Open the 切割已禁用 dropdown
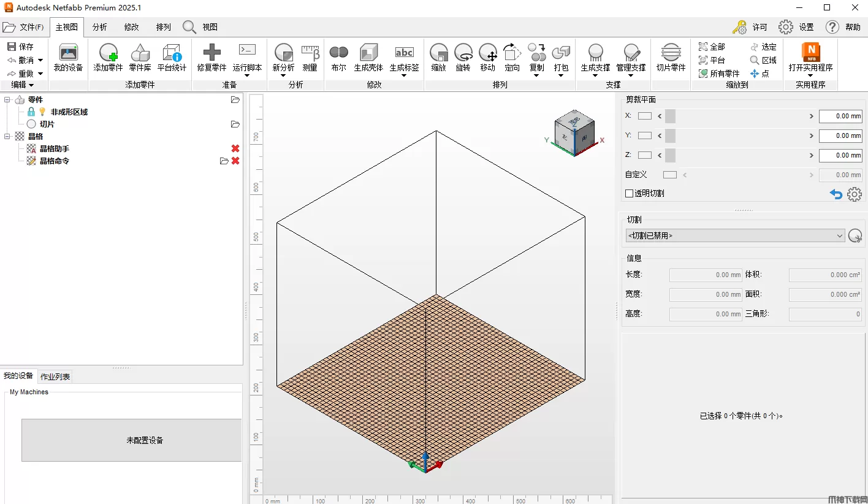This screenshot has width=868, height=504. (735, 235)
